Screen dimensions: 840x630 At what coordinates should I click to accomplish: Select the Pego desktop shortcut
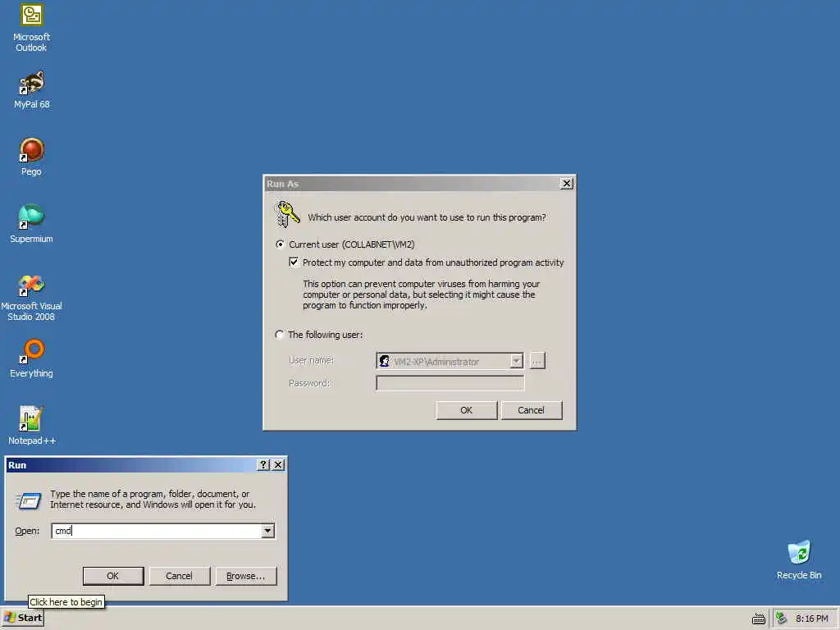pyautogui.click(x=32, y=157)
